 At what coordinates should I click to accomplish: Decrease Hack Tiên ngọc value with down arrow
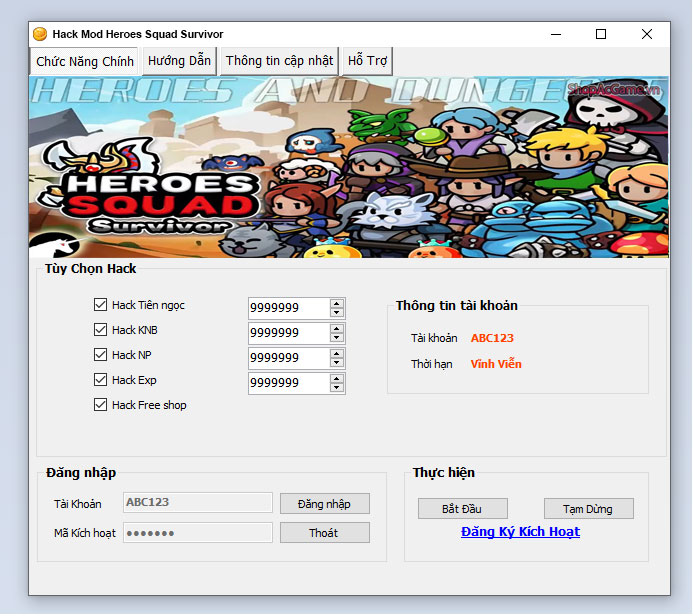pyautogui.click(x=337, y=312)
